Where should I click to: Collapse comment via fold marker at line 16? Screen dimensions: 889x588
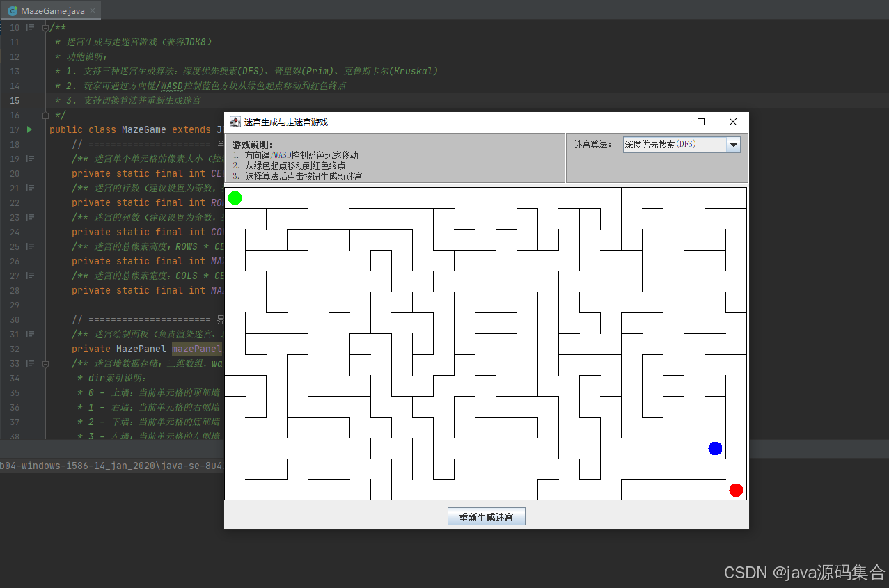click(x=45, y=115)
